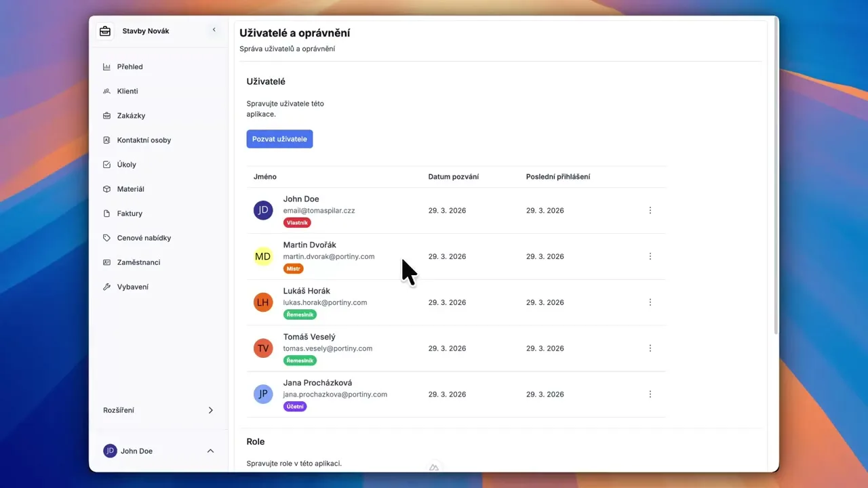Image resolution: width=868 pixels, height=488 pixels.
Task: Click Martin Dvořák's MD avatar
Action: 263,256
